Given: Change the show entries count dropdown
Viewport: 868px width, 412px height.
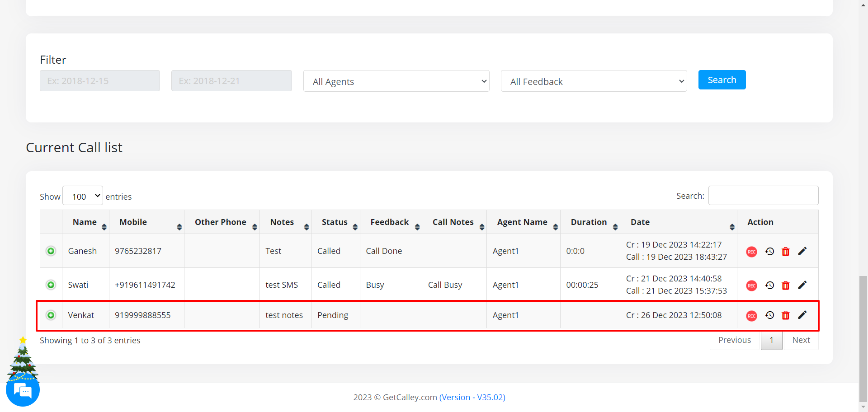Looking at the screenshot, I should 83,196.
